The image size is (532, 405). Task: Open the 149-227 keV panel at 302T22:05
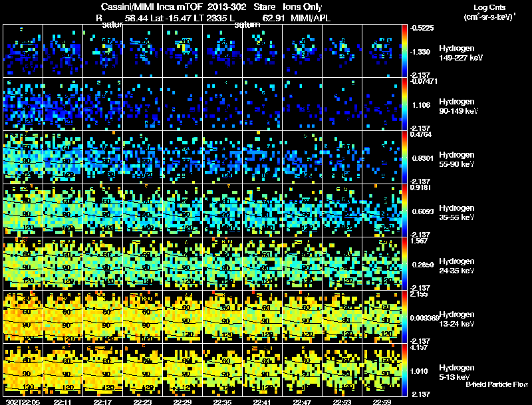pyautogui.click(x=23, y=51)
